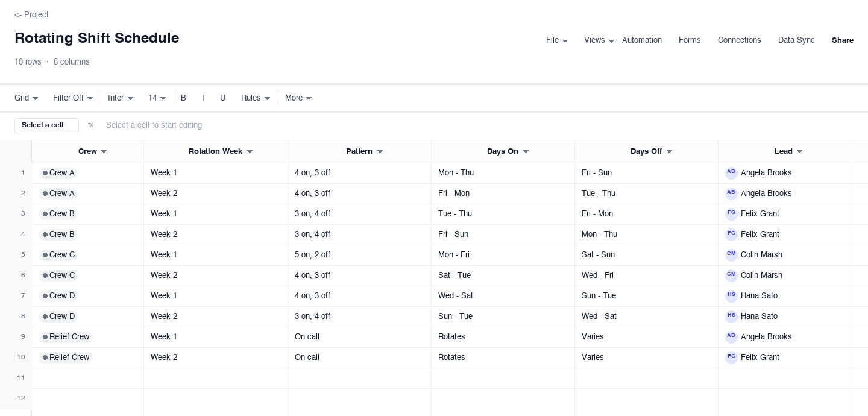This screenshot has width=868, height=416.
Task: Click Angela Brooks AB avatar in row 9
Action: click(731, 337)
